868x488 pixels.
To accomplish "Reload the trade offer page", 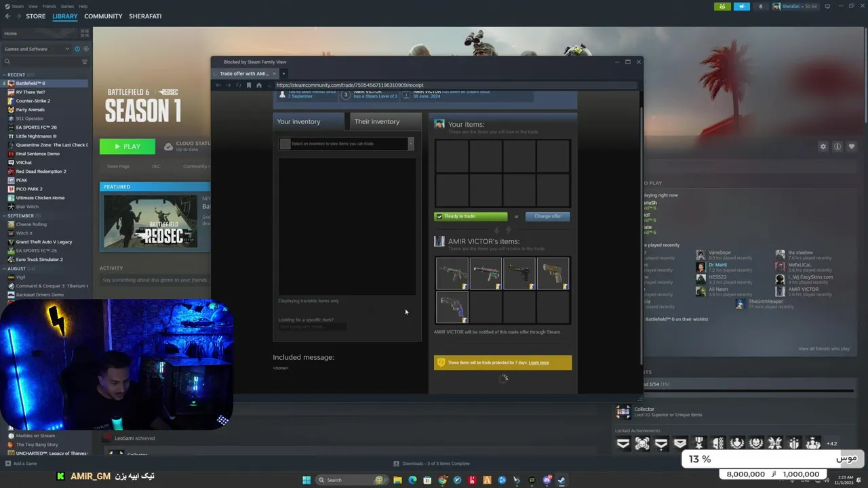I will tap(239, 85).
